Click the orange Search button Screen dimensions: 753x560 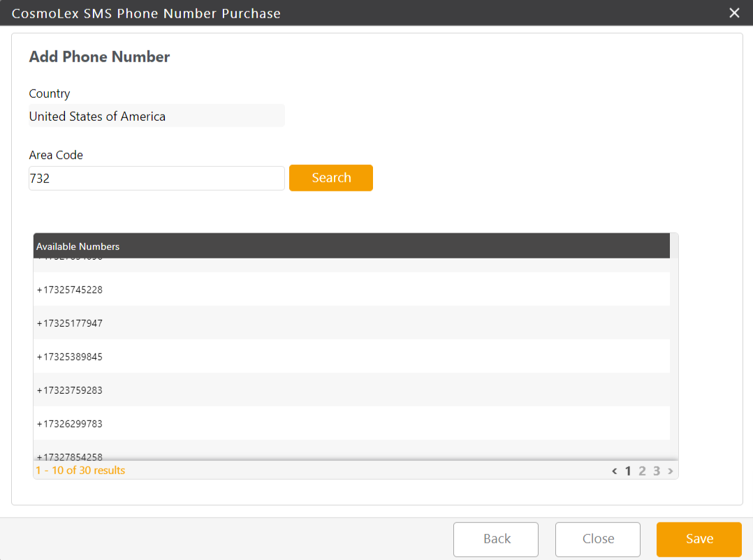330,178
